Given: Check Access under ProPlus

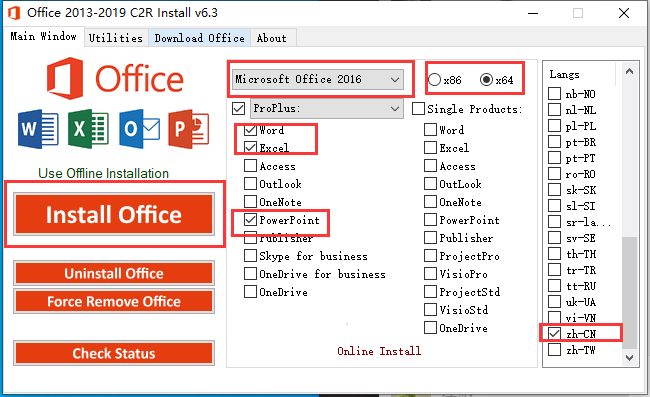Looking at the screenshot, I should 250,166.
